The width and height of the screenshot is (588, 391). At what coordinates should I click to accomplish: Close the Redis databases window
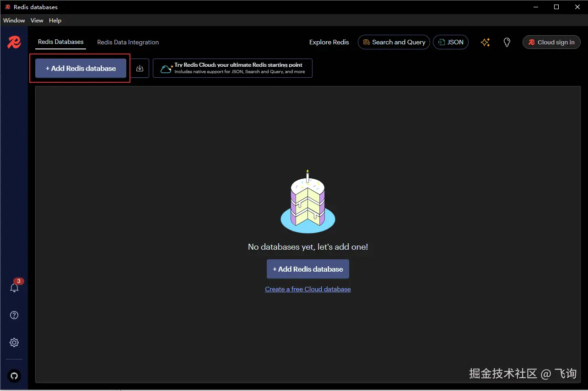(577, 7)
